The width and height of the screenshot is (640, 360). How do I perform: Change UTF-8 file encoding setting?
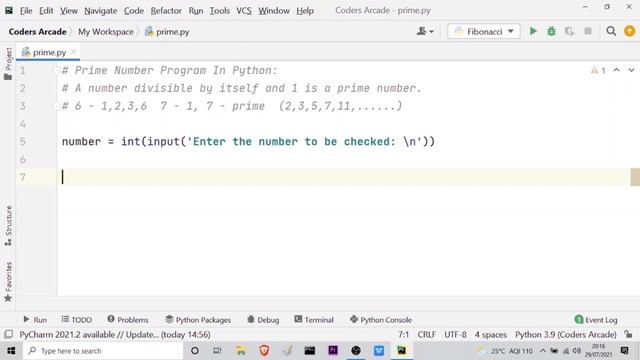[455, 334]
